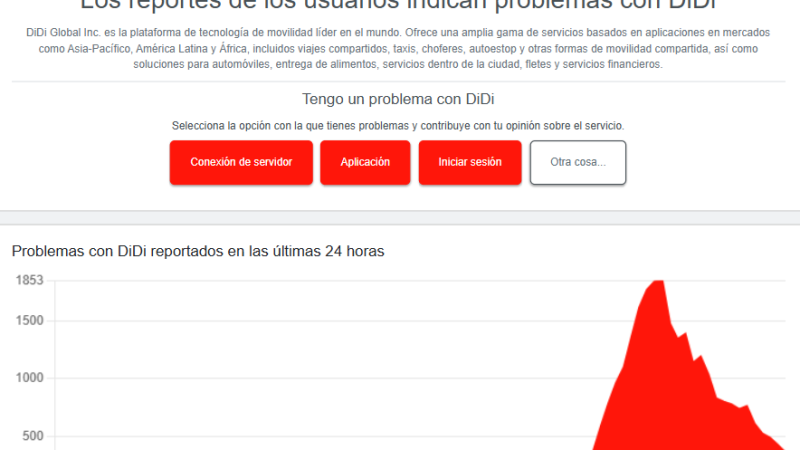Select the 'Aplicación' problem button
Screen dimensions: 800x450
coord(365,162)
